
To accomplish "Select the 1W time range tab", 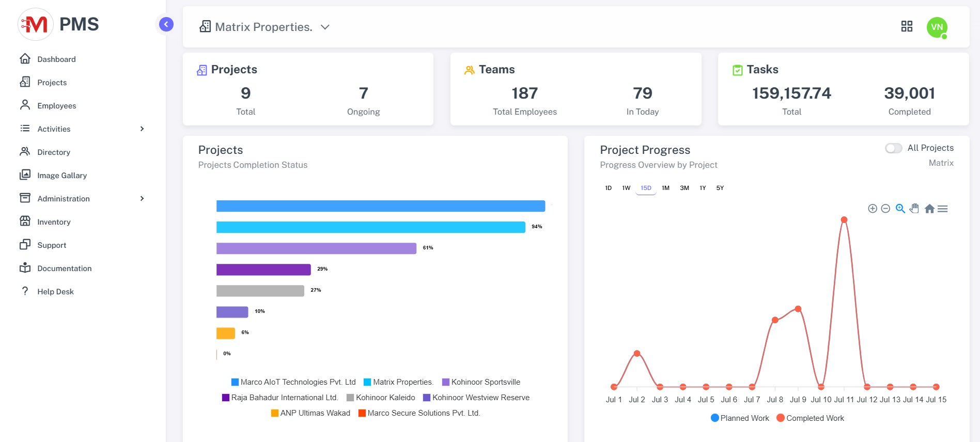I will click(626, 188).
